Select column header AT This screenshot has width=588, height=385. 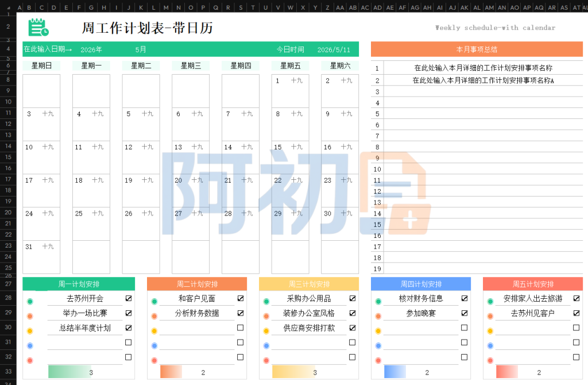(577, 7)
